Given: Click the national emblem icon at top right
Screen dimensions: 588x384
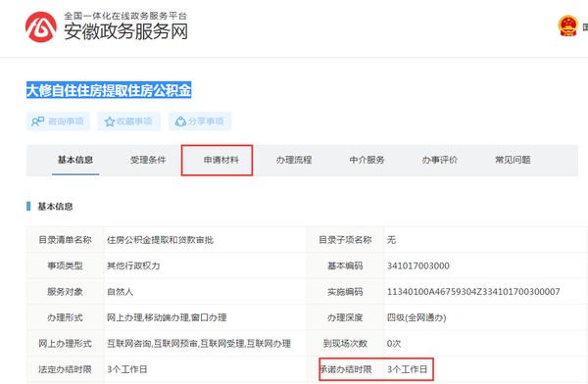Looking at the screenshot, I should click(x=567, y=25).
